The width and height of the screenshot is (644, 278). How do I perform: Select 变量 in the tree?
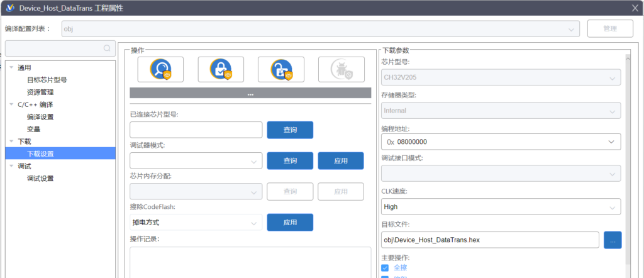pyautogui.click(x=34, y=130)
